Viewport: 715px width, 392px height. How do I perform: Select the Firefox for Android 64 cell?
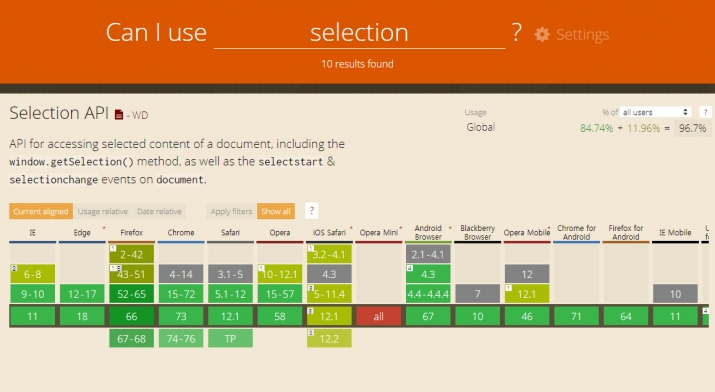click(626, 316)
